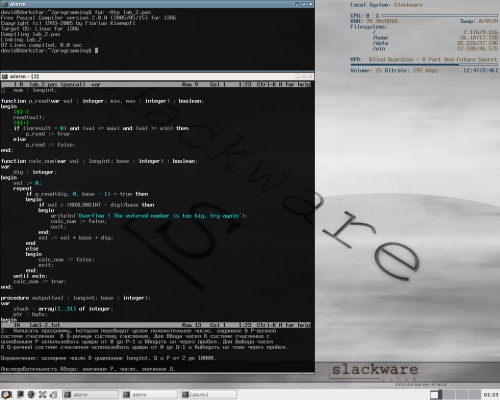
Task: Close the 'aterm - [2]' window
Action: click(310, 76)
